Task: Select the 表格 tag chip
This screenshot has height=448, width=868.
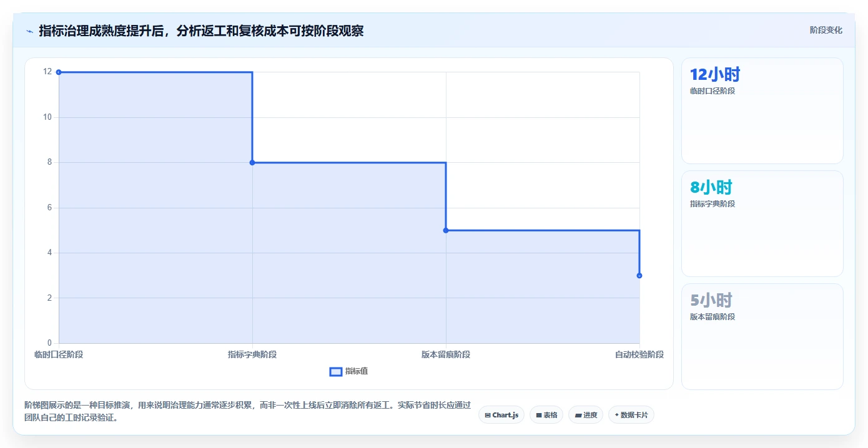Action: (x=546, y=415)
